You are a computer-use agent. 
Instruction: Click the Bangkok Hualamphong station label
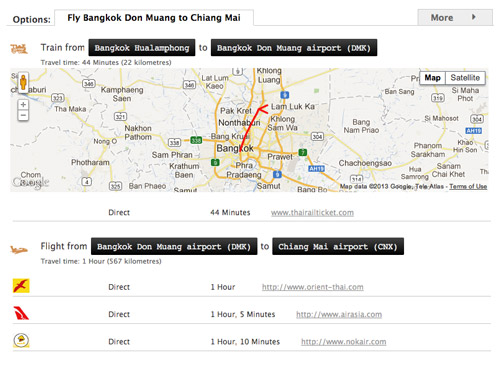[142, 48]
